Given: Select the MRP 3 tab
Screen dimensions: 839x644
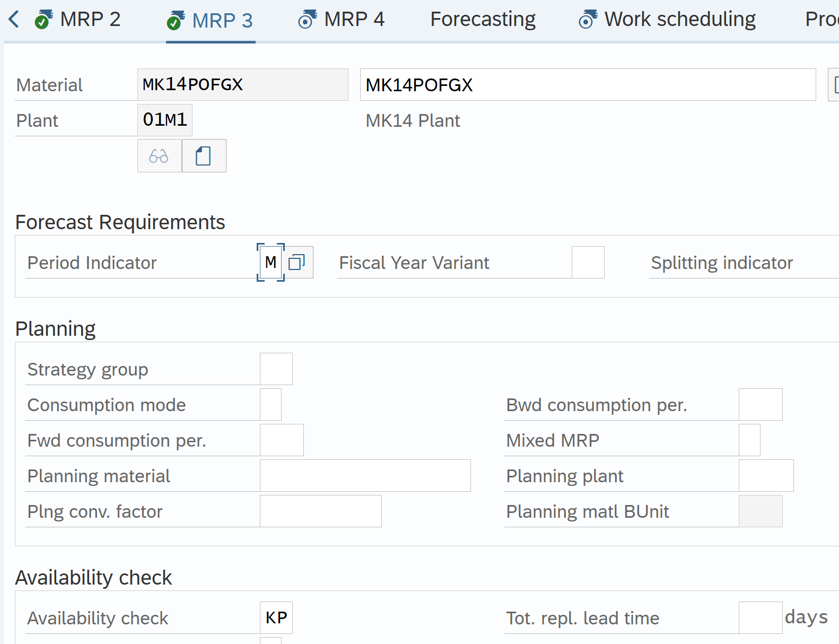Looking at the screenshot, I should click(x=222, y=21).
